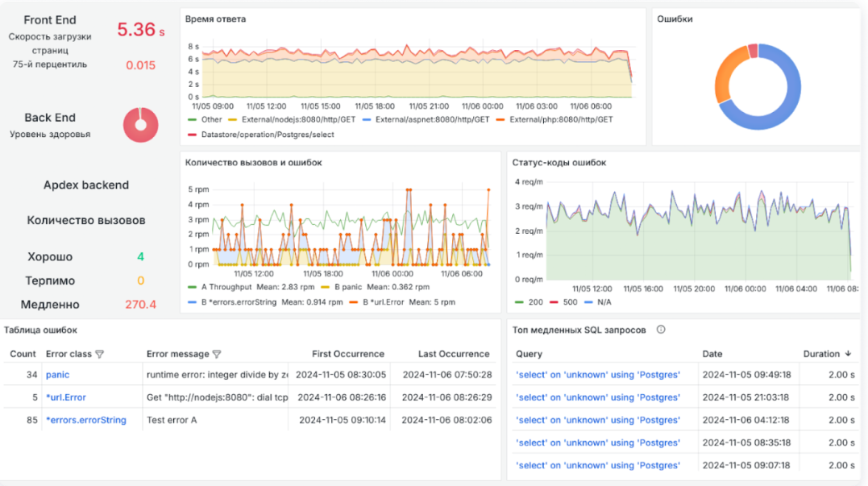Viewport: 868px width, 486px height.
Task: Sort by the Last Occurrence column header
Action: (453, 354)
